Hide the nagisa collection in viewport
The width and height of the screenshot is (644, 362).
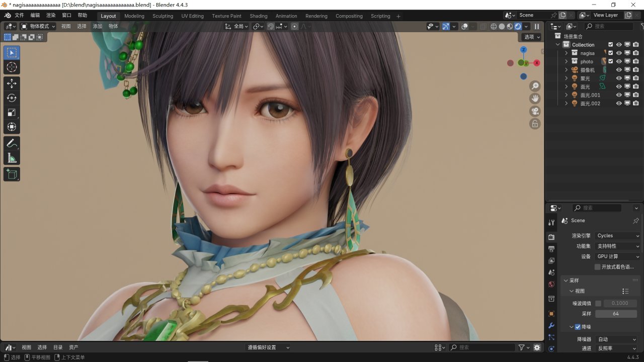pyautogui.click(x=619, y=53)
